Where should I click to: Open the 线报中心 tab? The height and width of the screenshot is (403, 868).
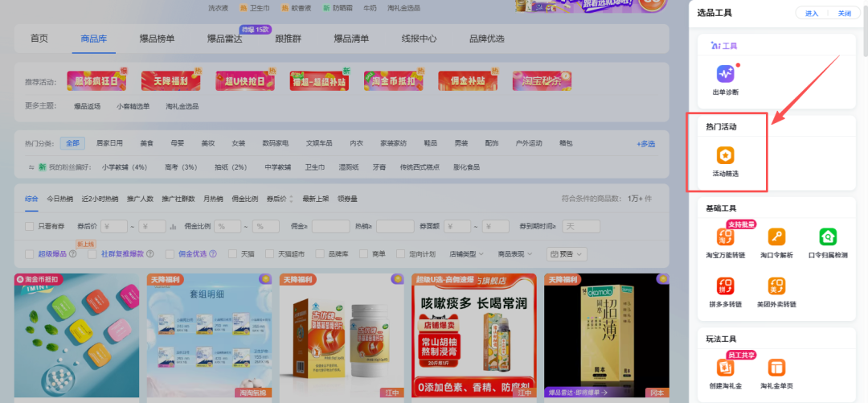(x=419, y=39)
